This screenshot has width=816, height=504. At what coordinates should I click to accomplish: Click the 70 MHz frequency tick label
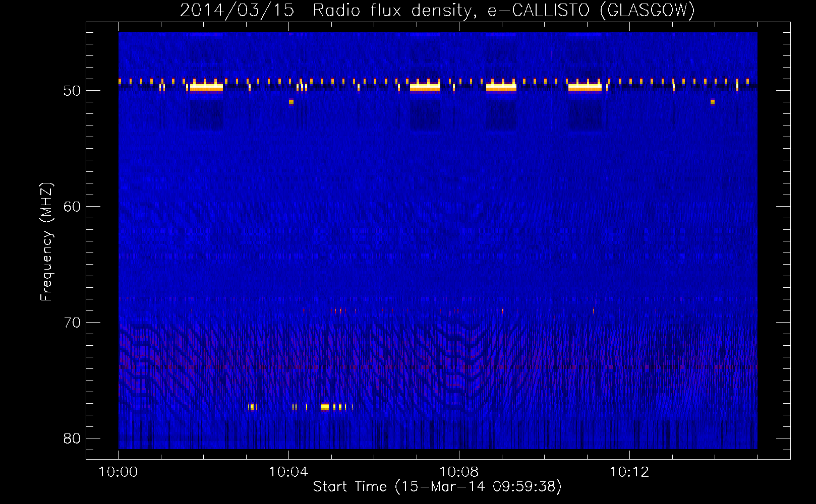click(x=72, y=323)
